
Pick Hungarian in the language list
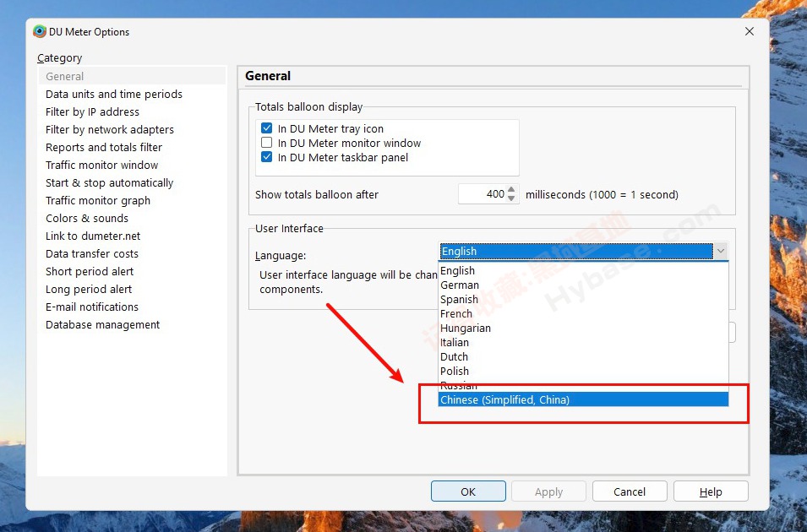click(x=466, y=328)
